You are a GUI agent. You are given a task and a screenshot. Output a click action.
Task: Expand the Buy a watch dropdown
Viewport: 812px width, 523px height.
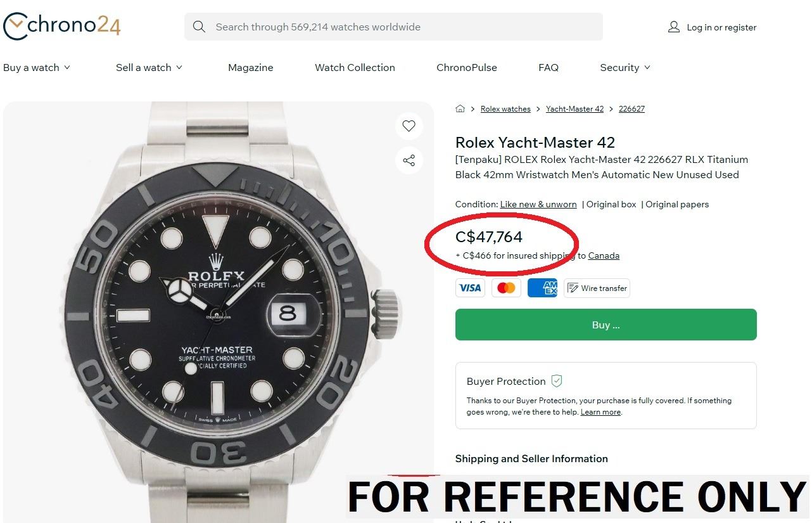37,68
